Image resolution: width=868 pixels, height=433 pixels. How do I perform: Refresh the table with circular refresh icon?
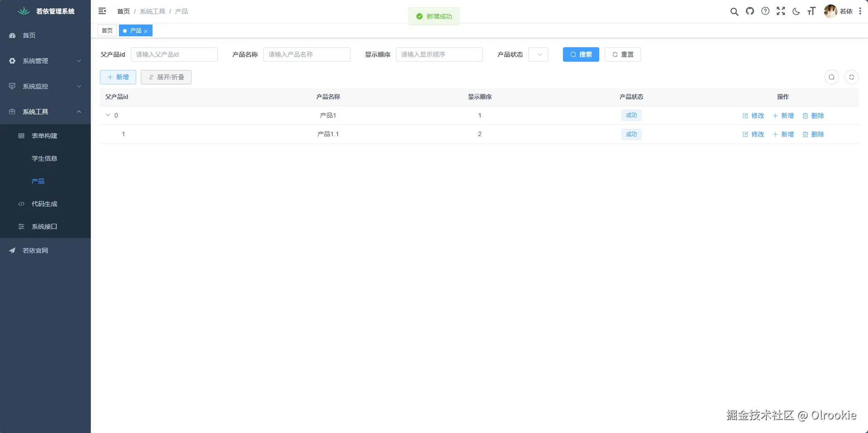pyautogui.click(x=852, y=77)
